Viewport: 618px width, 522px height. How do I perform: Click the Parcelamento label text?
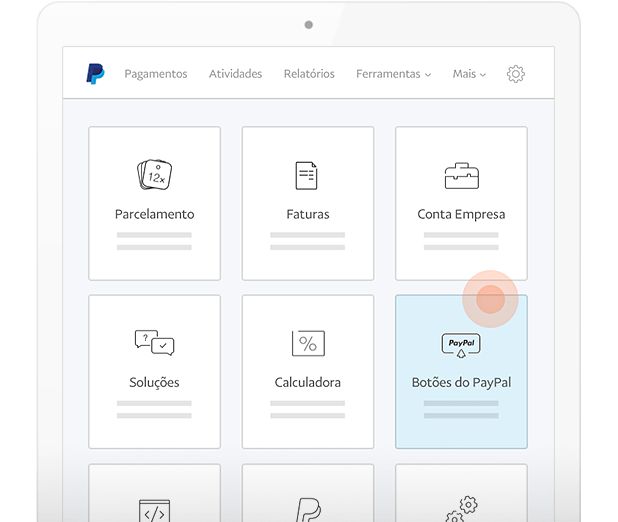tap(154, 214)
